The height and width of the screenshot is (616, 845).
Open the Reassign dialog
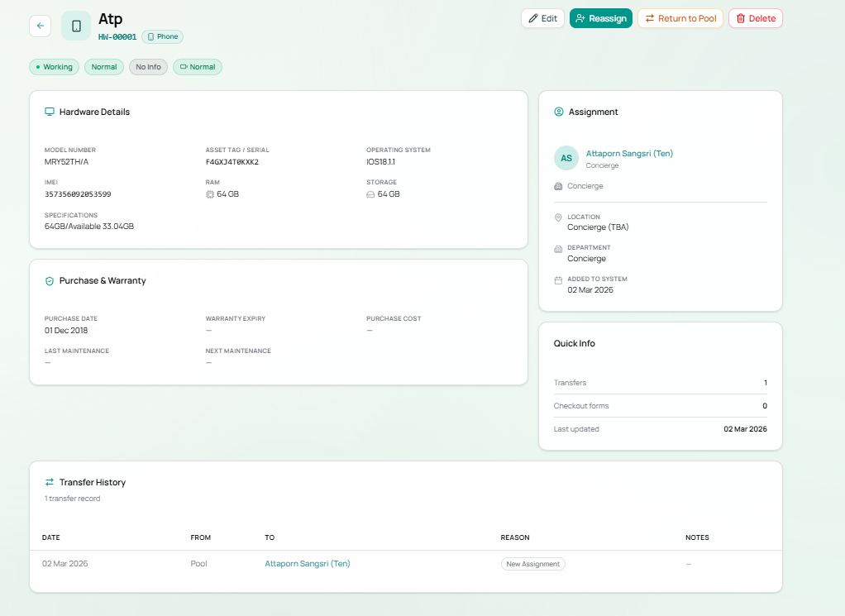[601, 18]
